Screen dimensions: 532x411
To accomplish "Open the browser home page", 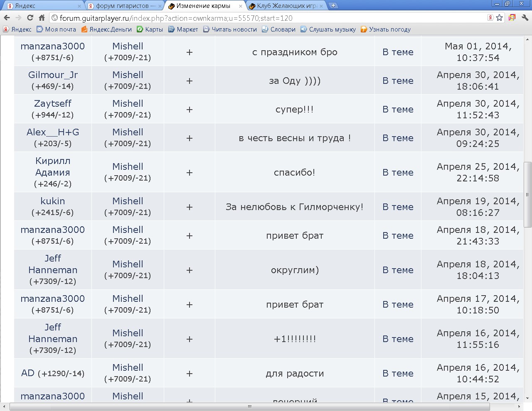I will (x=42, y=18).
